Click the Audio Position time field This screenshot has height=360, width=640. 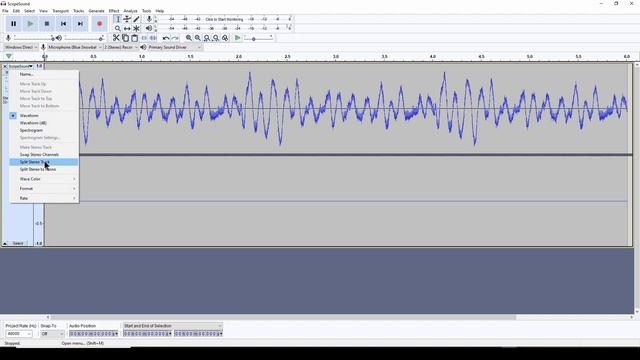point(93,334)
